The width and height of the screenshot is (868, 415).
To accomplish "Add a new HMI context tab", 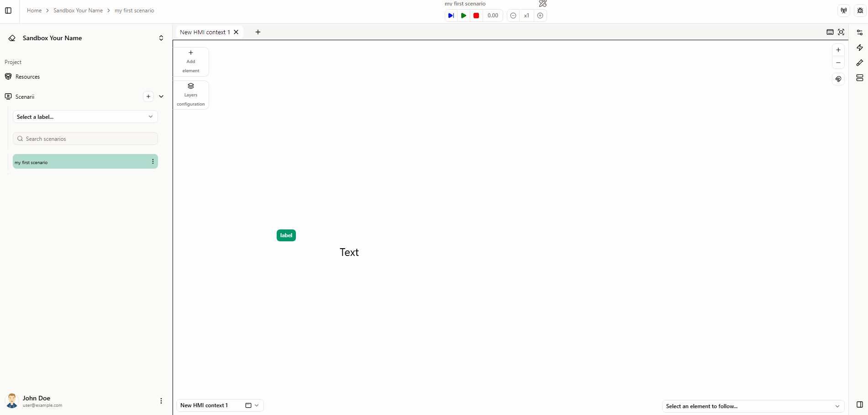I will point(258,32).
